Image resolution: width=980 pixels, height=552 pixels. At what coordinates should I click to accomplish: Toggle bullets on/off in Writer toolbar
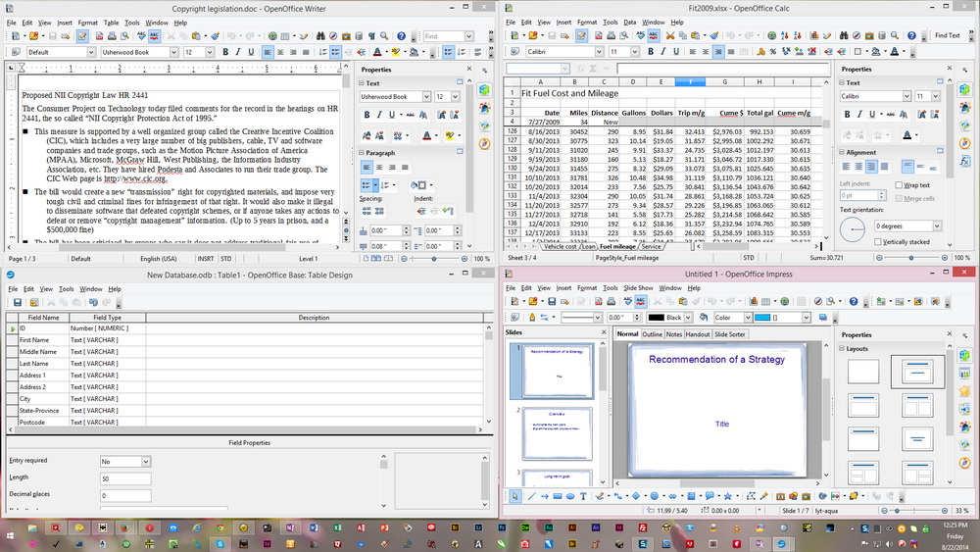point(335,52)
